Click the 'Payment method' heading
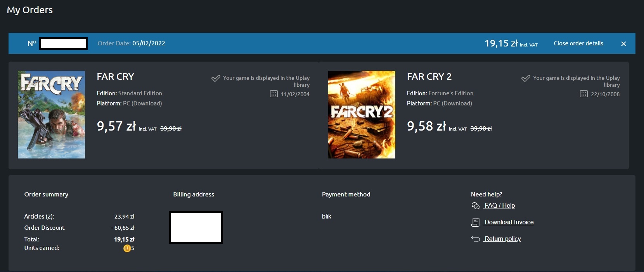The height and width of the screenshot is (272, 644). [x=346, y=195]
